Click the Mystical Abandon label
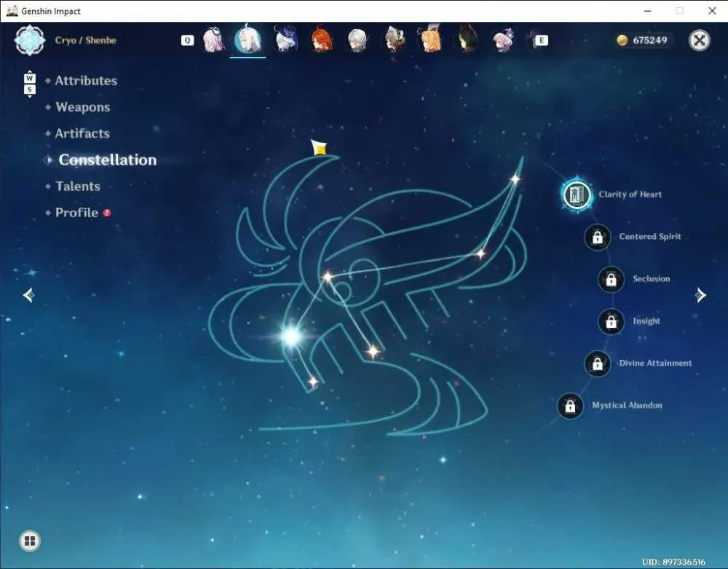The width and height of the screenshot is (728, 569). coord(627,406)
